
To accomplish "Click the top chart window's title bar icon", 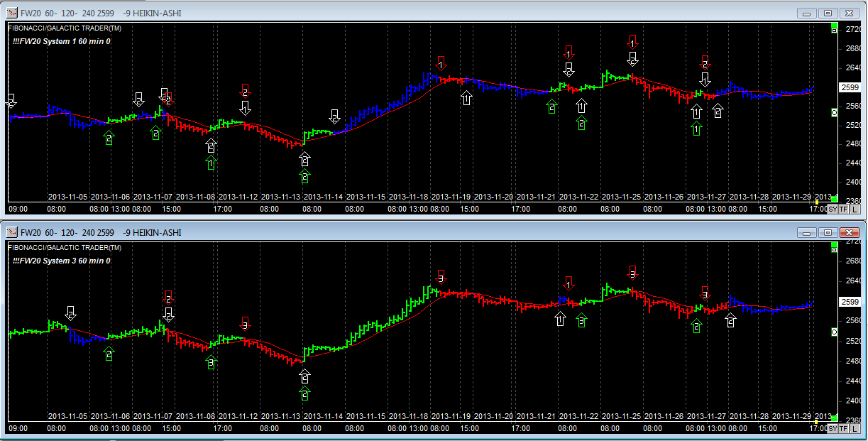I will pos(12,13).
